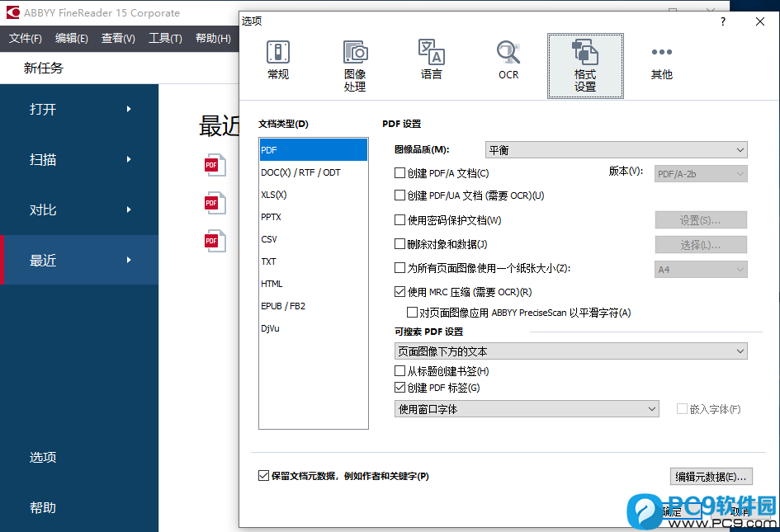Uncheck 创建 PDF 标签 checkbox
Image resolution: width=780 pixels, height=532 pixels.
399,387
